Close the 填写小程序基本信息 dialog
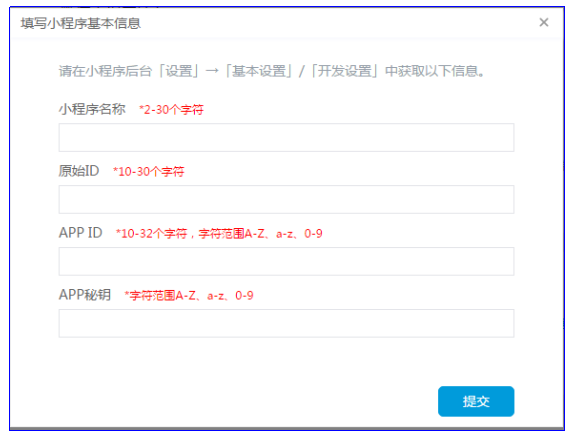570x435 pixels. [x=543, y=23]
